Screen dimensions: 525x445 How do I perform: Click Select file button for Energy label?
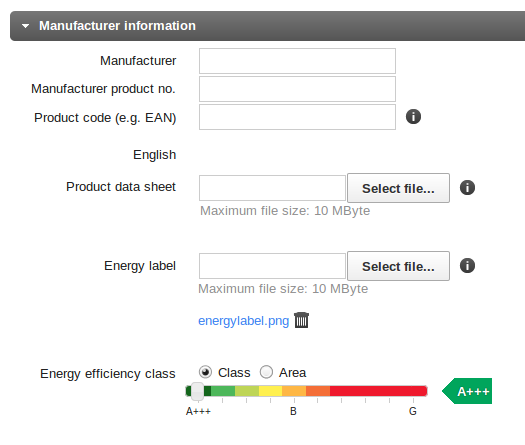pos(398,266)
